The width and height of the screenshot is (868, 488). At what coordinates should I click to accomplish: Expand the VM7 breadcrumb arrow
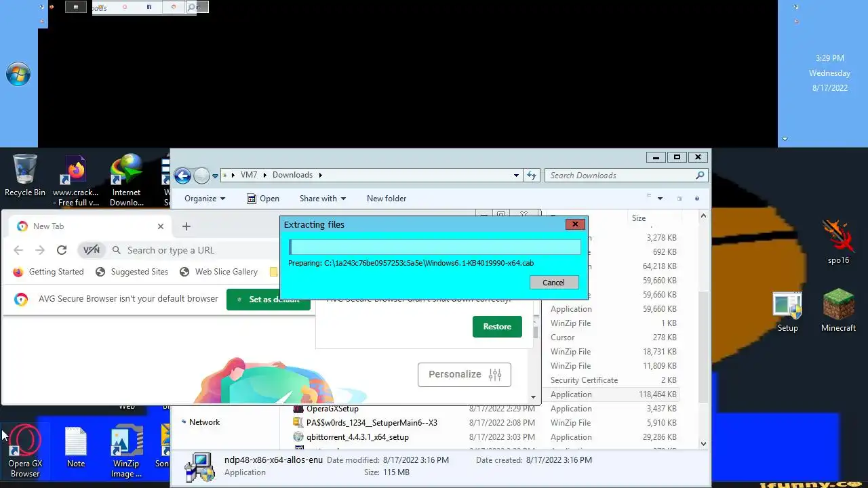tap(266, 175)
